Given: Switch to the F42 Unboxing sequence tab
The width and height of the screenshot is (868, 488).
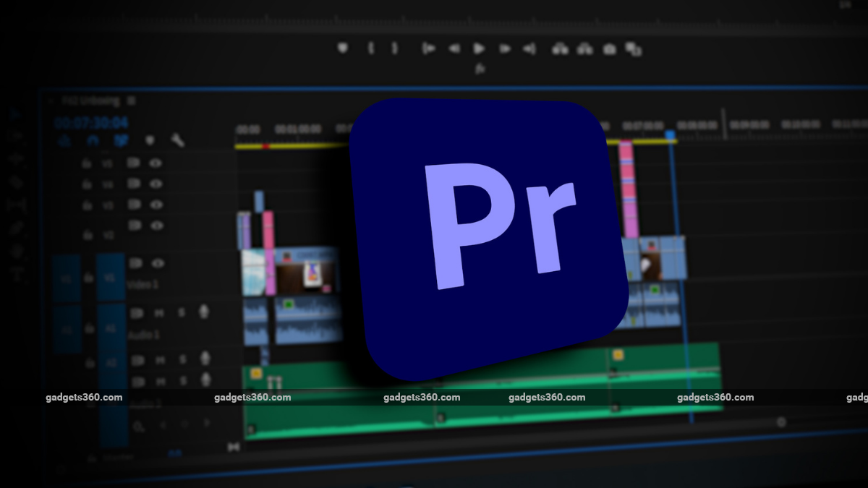Looking at the screenshot, I should [92, 100].
